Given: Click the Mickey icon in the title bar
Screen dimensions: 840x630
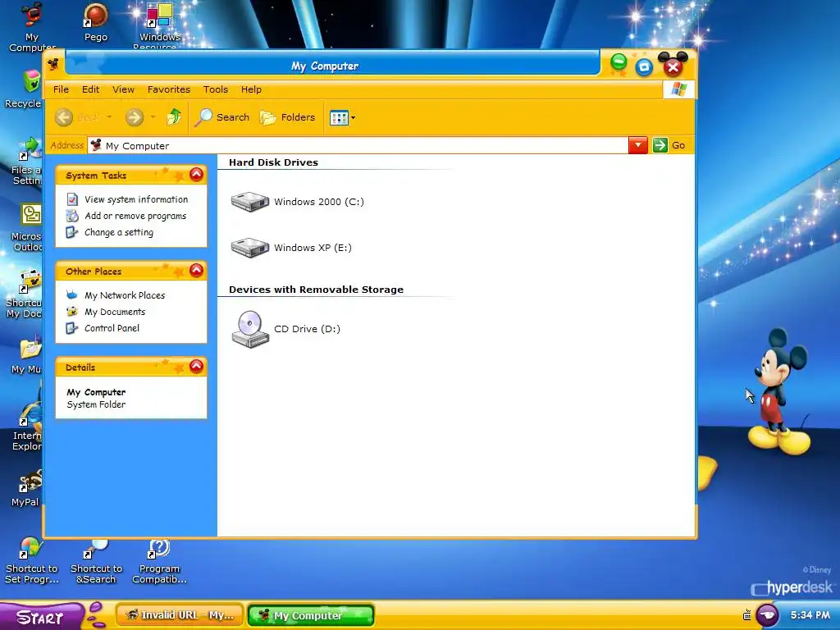Looking at the screenshot, I should tap(53, 66).
